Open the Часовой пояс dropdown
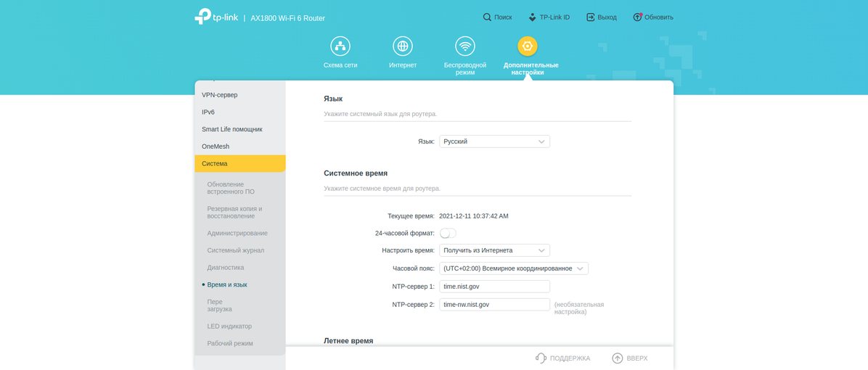The height and width of the screenshot is (370, 868). [514, 268]
